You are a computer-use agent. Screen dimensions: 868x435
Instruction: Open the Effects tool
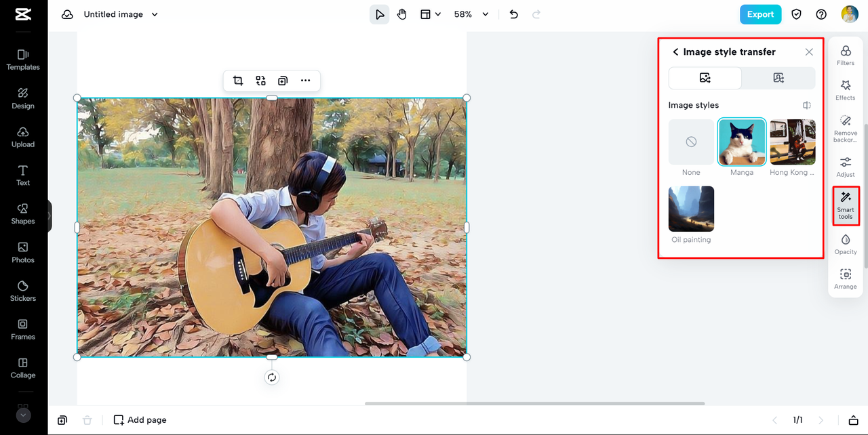(846, 90)
